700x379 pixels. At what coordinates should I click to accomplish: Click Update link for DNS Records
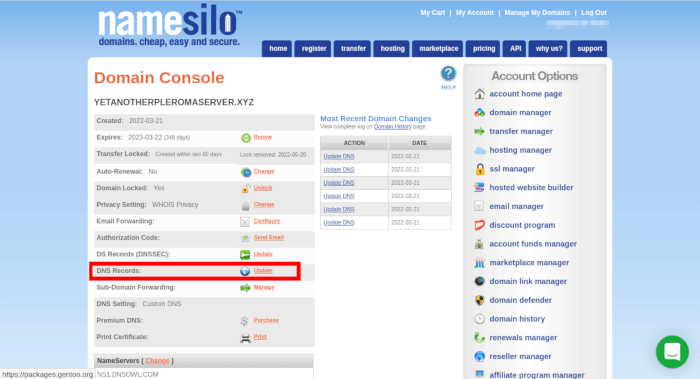tap(263, 271)
